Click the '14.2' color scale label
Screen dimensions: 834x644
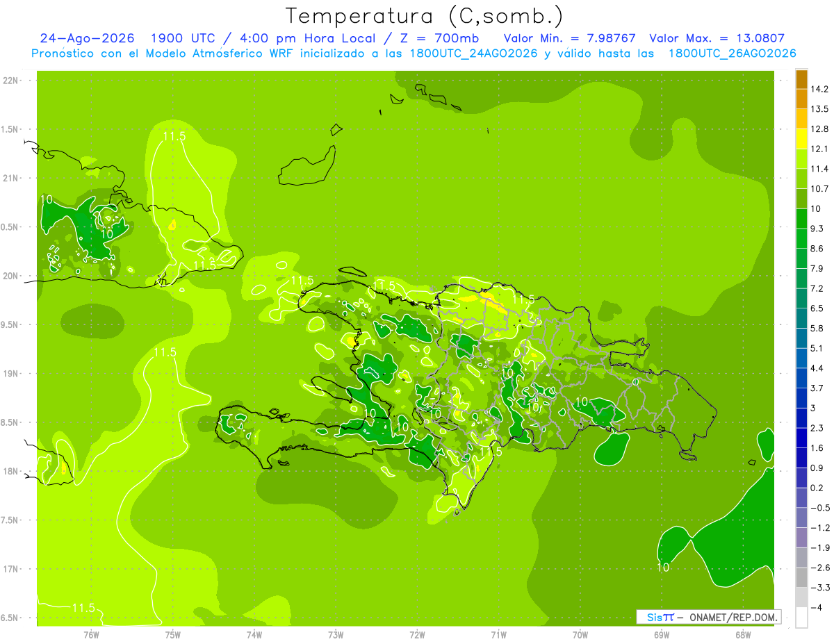(x=819, y=89)
